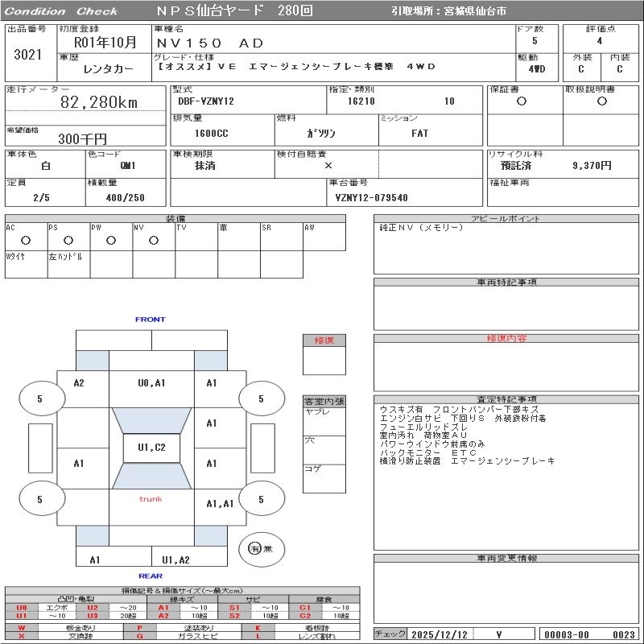
Task: Click the U0,A1 hood damage mark
Action: click(x=151, y=383)
